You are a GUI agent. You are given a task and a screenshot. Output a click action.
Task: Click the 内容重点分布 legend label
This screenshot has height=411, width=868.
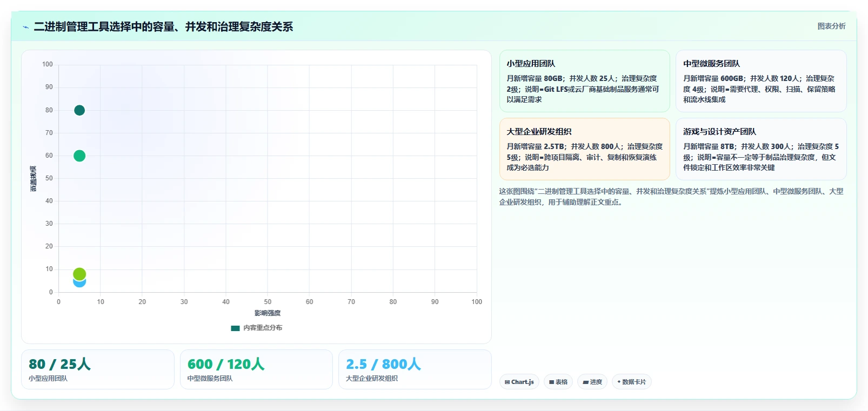(263, 328)
